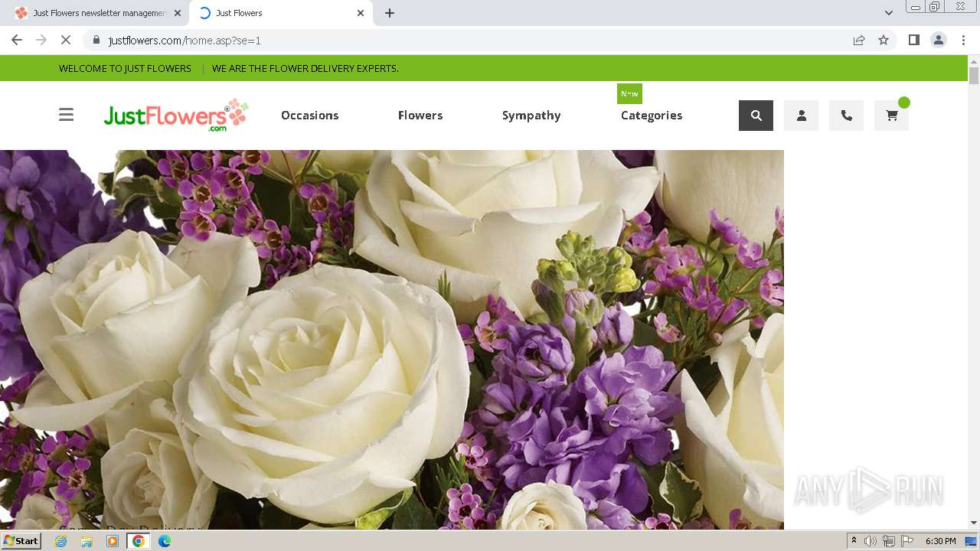The width and height of the screenshot is (980, 551).
Task: Open Microsoft Edge from taskbar
Action: point(165,541)
